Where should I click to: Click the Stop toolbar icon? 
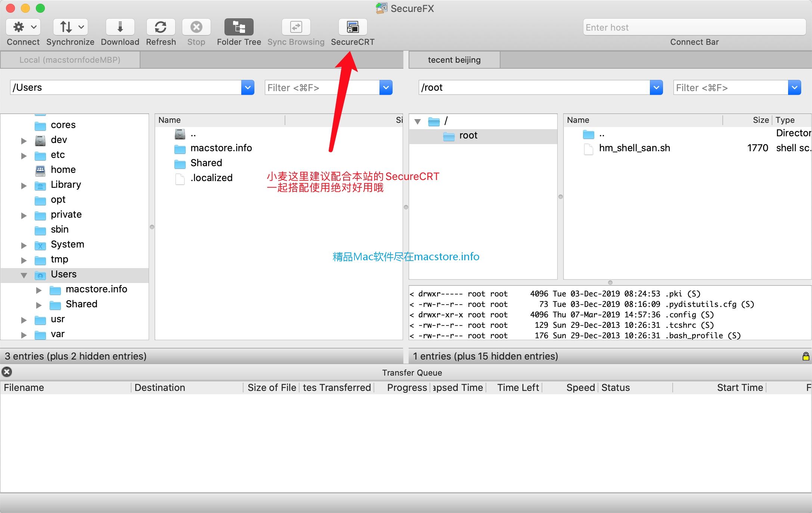[196, 27]
